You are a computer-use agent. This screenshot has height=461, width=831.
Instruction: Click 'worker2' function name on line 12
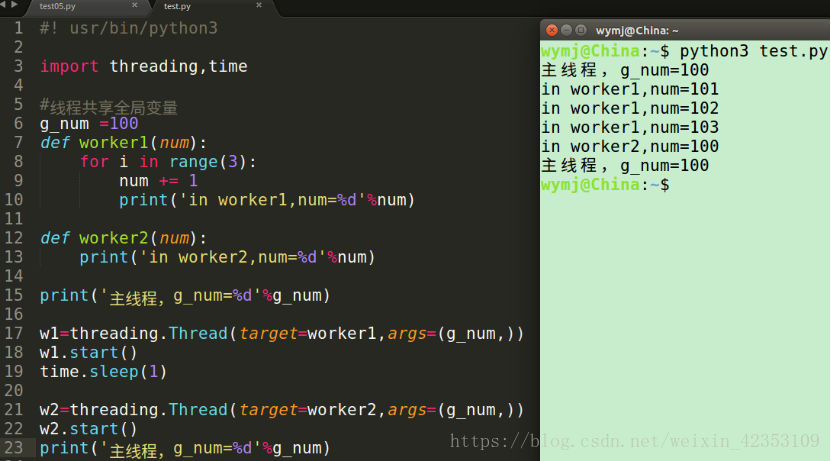tap(114, 238)
